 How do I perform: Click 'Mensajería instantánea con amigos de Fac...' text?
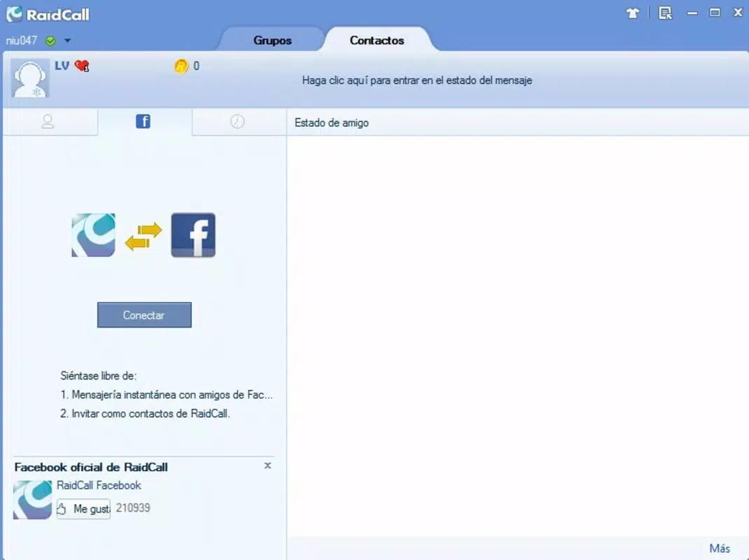(167, 395)
